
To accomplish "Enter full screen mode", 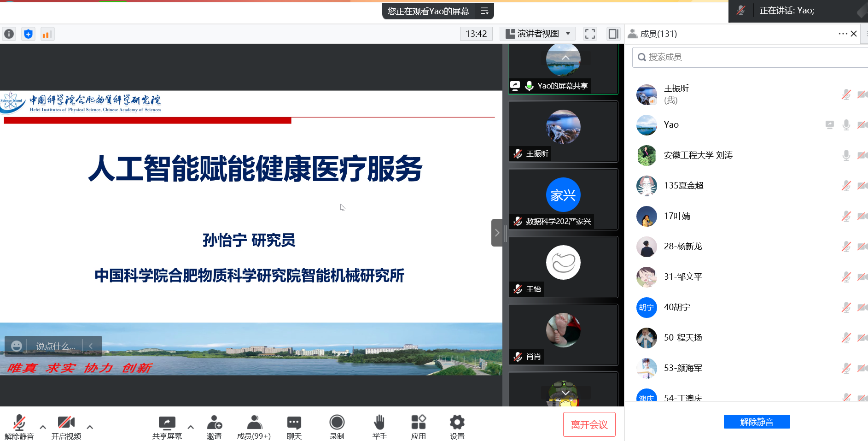I will point(590,34).
